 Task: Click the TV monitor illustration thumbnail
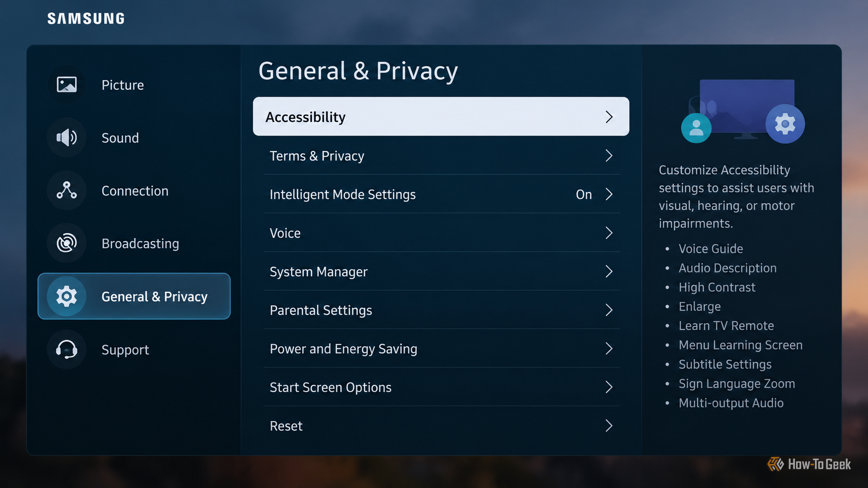coord(747,109)
